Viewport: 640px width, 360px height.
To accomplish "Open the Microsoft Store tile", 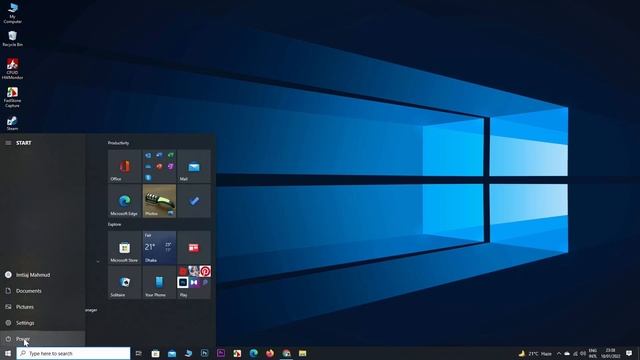I will [124, 248].
